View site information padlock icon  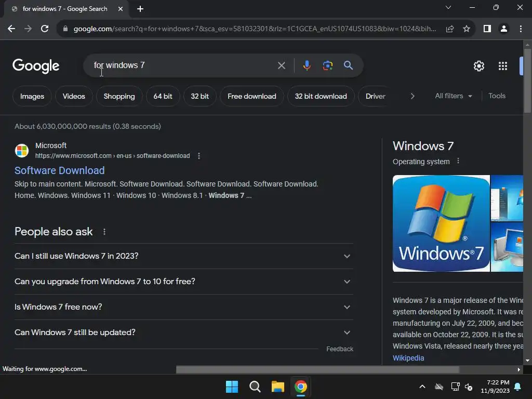(65, 29)
